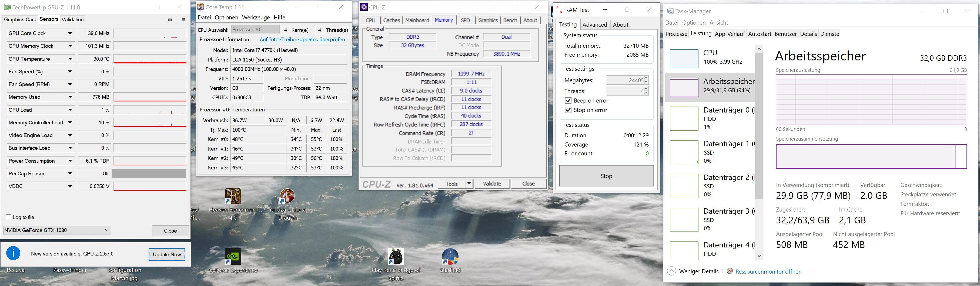This screenshot has width=980, height=286.
Task: Launch GeForce Experience desktop icon
Action: (233, 261)
